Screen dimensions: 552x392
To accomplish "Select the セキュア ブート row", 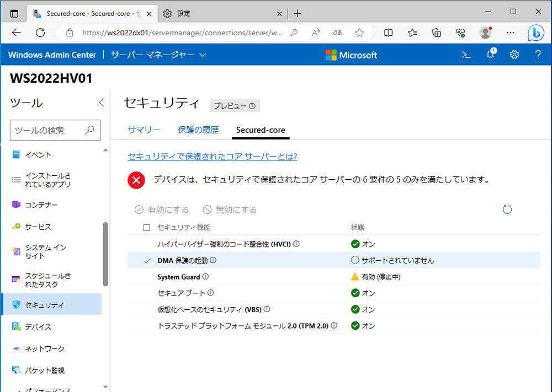I will point(333,293).
